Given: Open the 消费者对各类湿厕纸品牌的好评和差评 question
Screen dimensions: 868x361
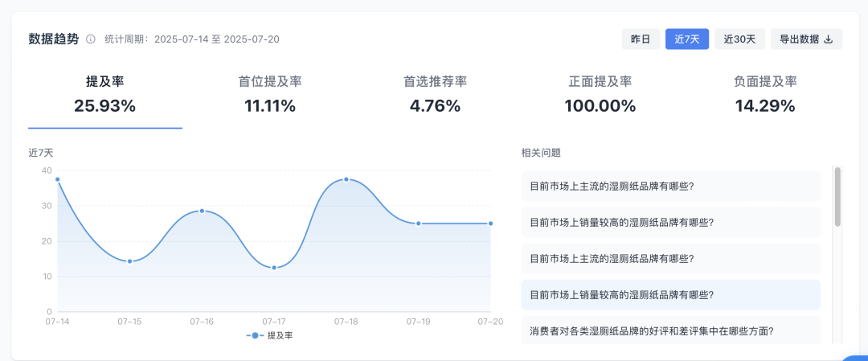Looking at the screenshot, I should pyautogui.click(x=671, y=330).
